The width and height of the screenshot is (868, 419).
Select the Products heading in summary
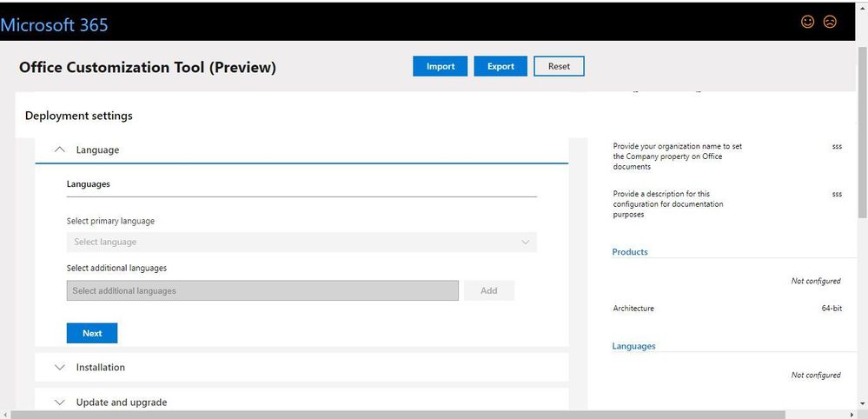(629, 252)
